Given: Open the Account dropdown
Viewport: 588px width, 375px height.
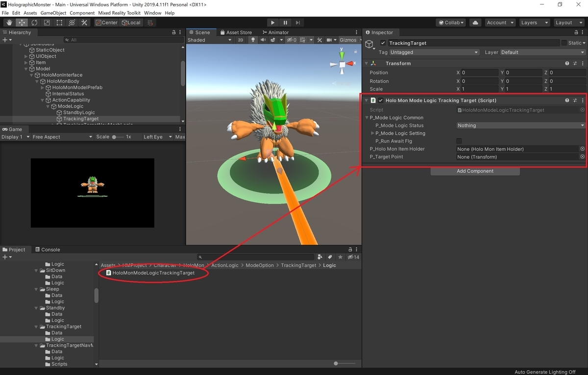Looking at the screenshot, I should click(500, 23).
